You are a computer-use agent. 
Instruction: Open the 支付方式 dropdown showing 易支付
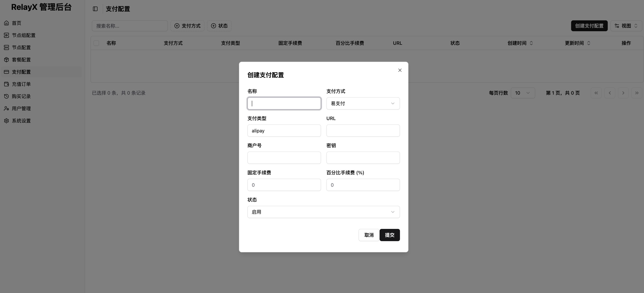(363, 103)
